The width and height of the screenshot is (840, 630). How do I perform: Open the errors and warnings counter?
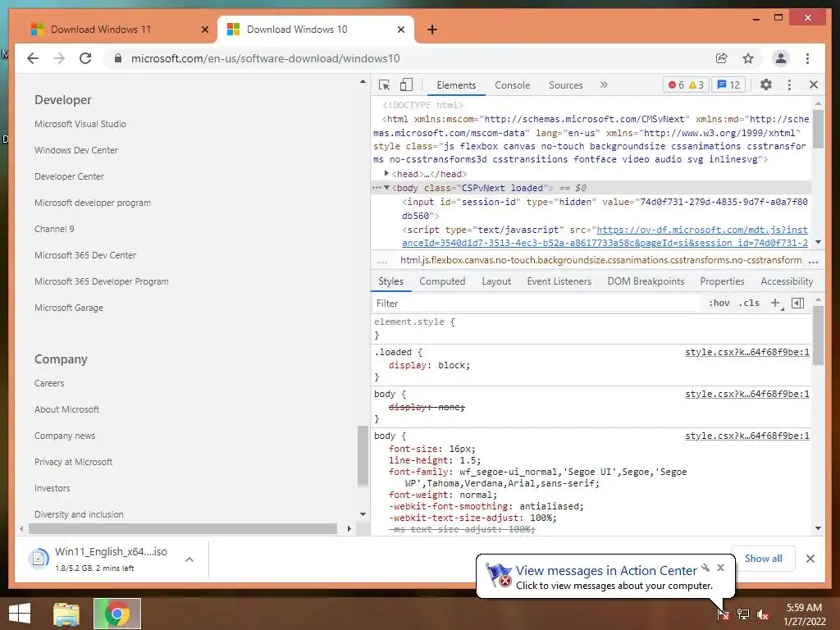pos(686,84)
